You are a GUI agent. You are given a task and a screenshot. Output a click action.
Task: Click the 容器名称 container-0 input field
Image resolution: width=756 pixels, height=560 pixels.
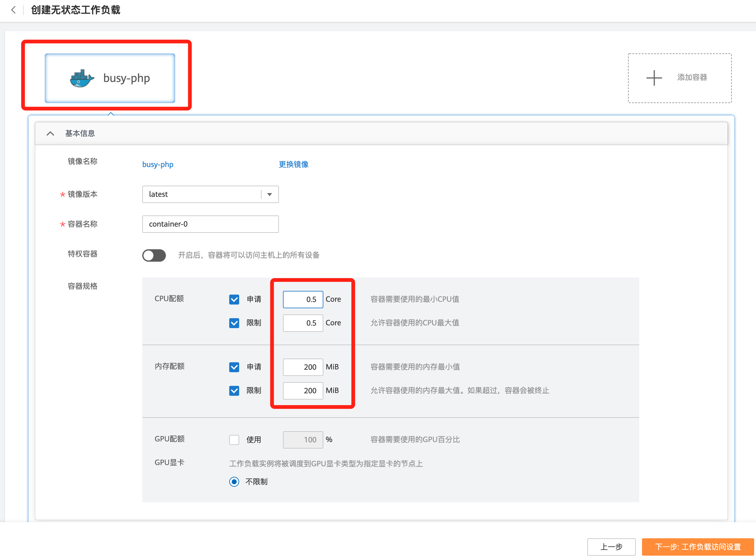click(210, 224)
